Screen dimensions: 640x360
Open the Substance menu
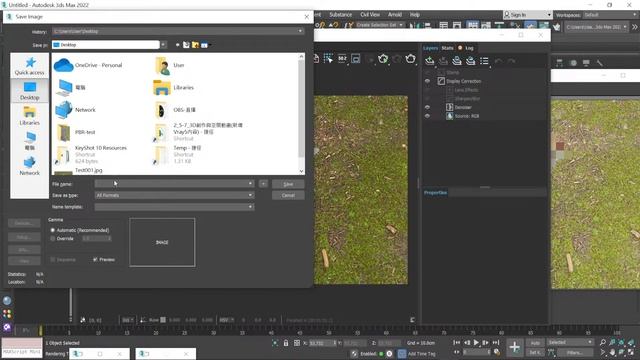tap(340, 15)
